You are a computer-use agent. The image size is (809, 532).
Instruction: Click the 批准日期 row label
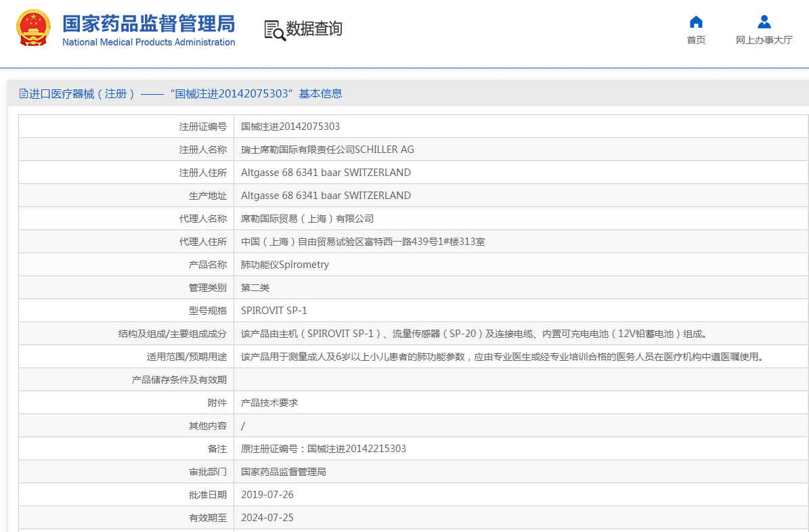(207, 495)
